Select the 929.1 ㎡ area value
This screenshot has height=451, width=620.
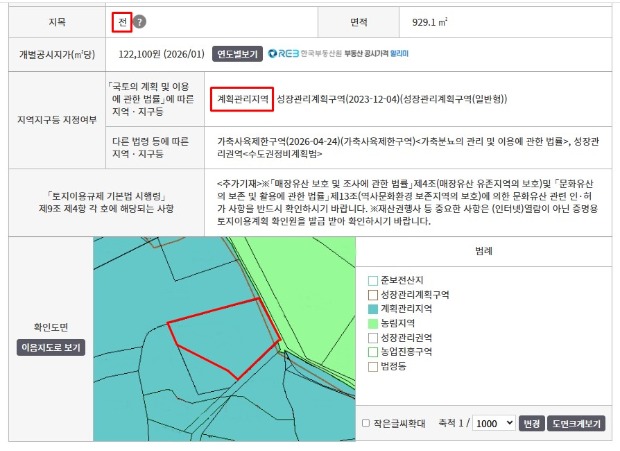coord(429,22)
